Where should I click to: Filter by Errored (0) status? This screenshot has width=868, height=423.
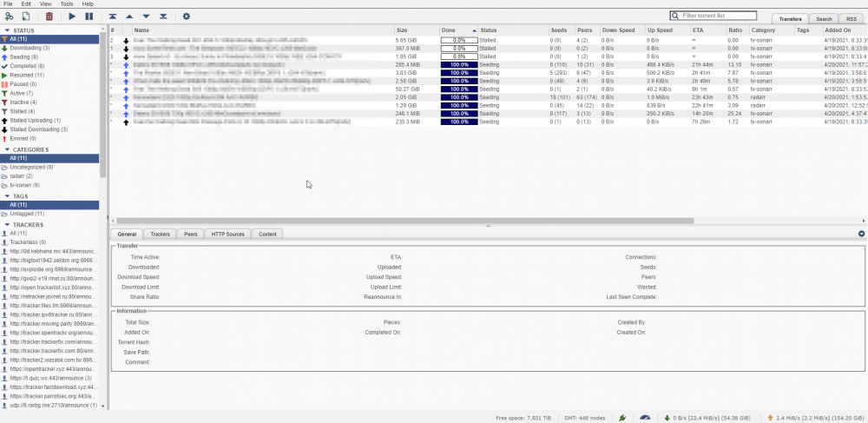(23, 138)
